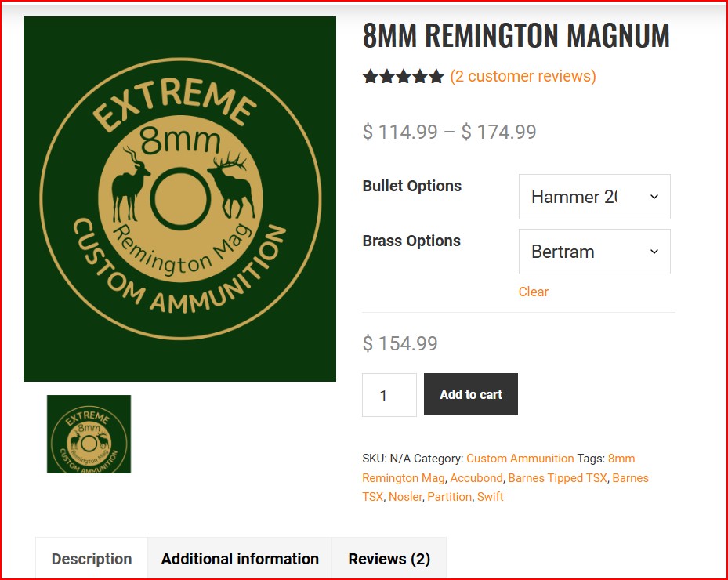Screen dimensions: 728x580
Task: Open the 2 customer reviews link
Action: (523, 76)
